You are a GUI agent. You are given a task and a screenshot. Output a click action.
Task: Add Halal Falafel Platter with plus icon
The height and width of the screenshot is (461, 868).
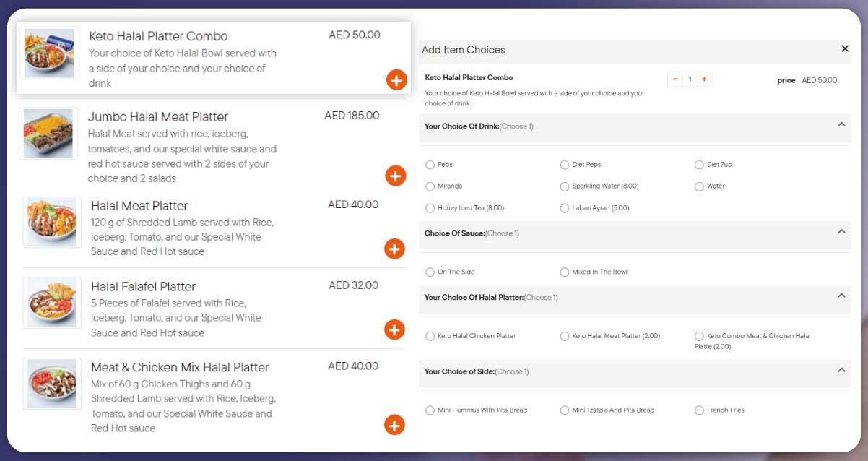(394, 330)
